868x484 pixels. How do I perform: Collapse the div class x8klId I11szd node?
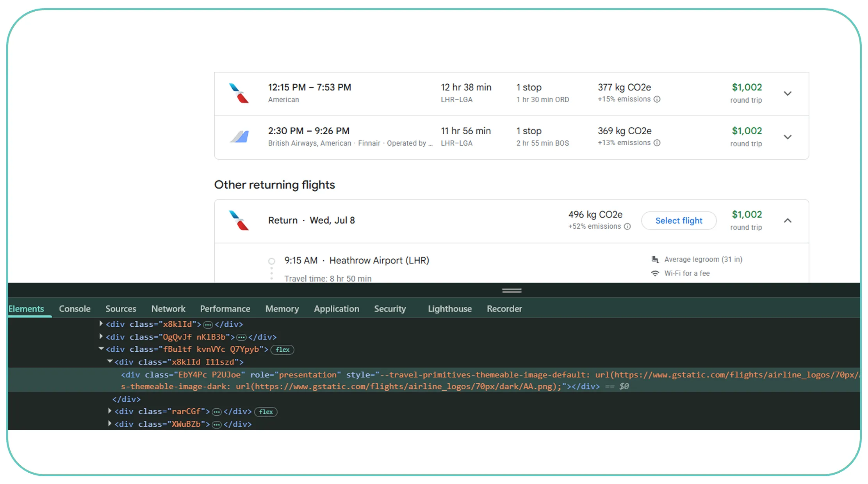point(110,361)
